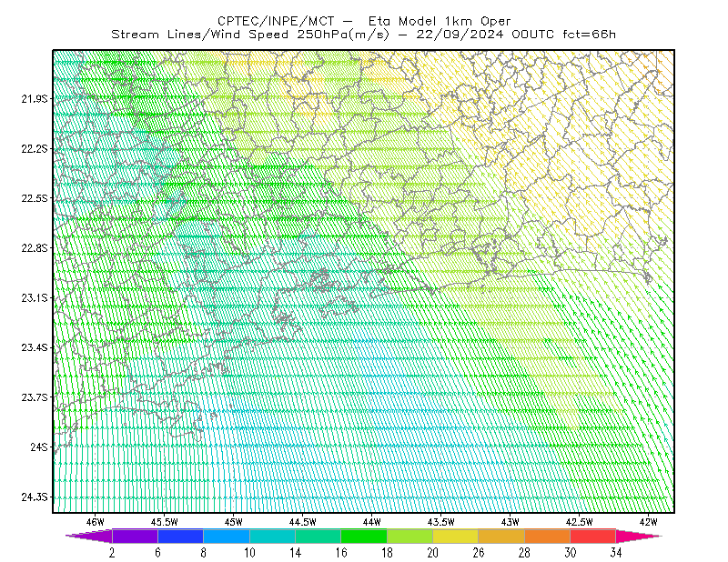Screen dimensions: 728x562
Task: Click longitude label '44W'
Action: click(372, 522)
